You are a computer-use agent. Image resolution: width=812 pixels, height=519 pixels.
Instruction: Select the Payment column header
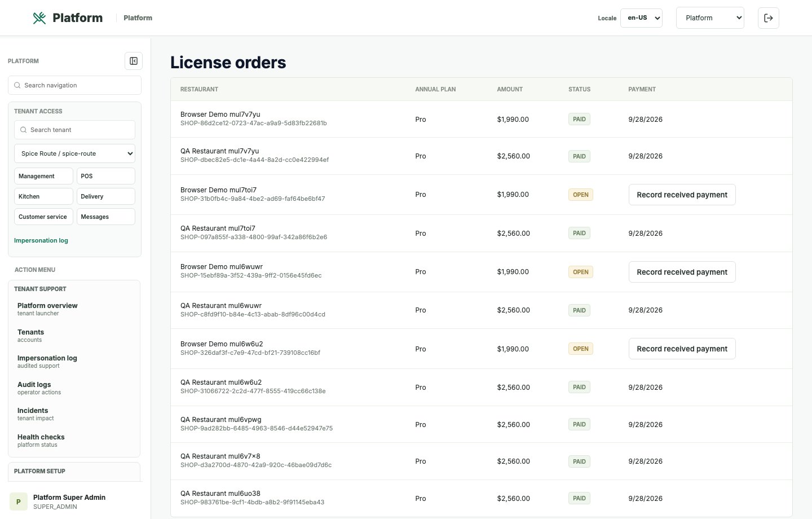tap(642, 89)
